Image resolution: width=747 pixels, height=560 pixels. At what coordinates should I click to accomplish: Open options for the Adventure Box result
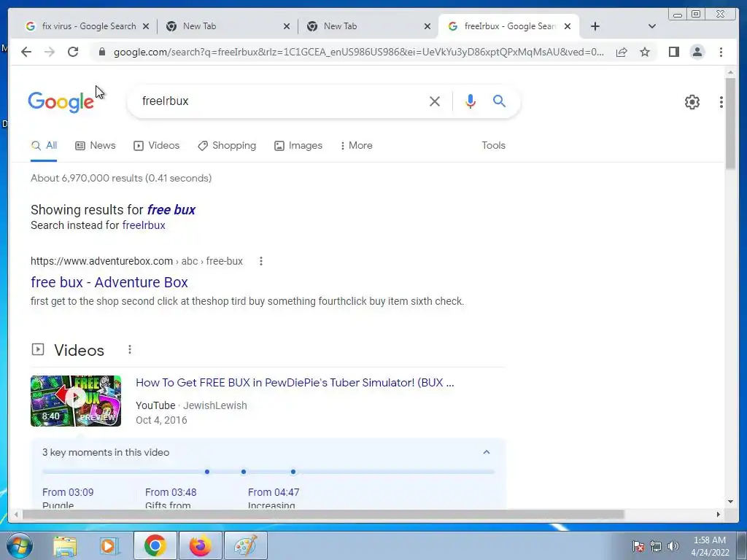pos(260,261)
